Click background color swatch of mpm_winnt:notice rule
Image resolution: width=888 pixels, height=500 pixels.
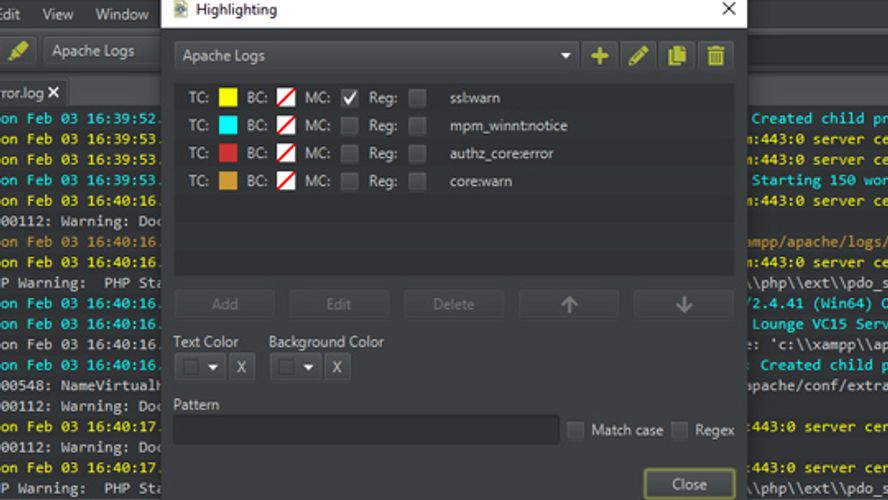[x=286, y=125]
